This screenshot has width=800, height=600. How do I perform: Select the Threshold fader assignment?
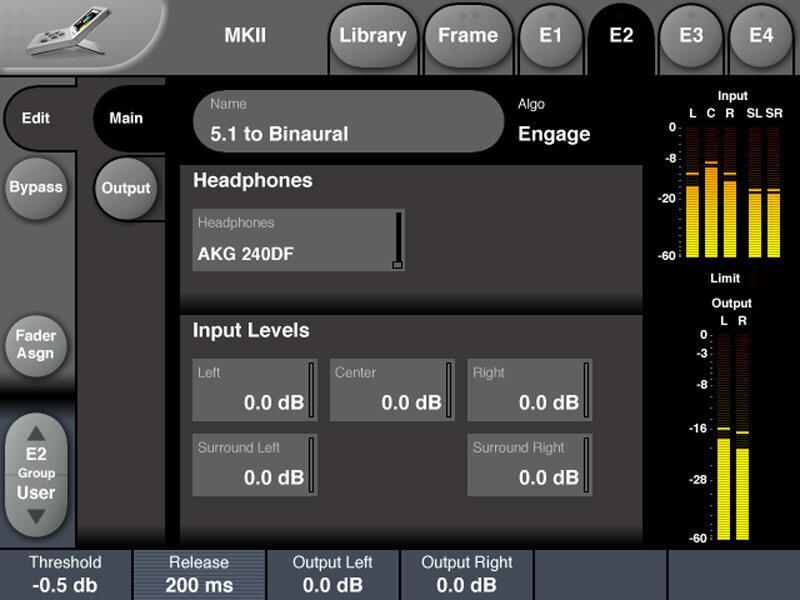point(65,574)
